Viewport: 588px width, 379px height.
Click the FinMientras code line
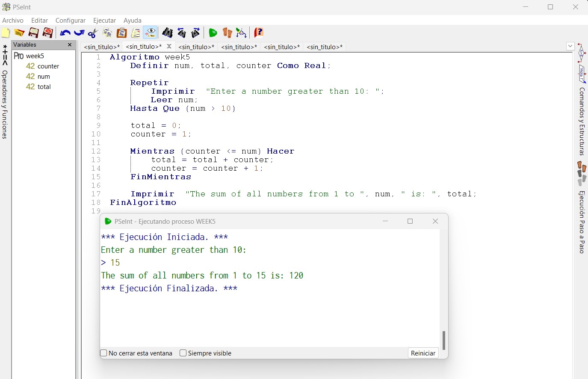[161, 177]
